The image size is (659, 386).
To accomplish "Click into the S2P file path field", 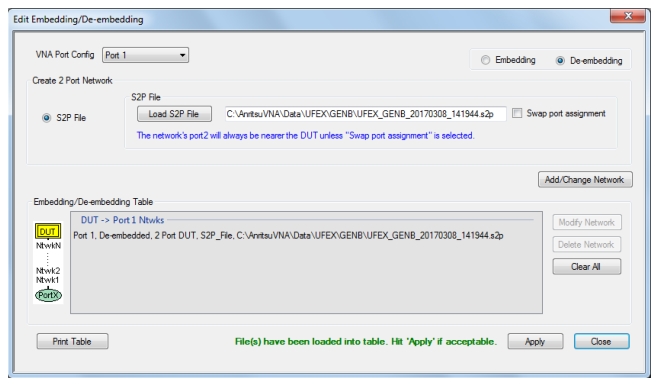I will pos(365,114).
